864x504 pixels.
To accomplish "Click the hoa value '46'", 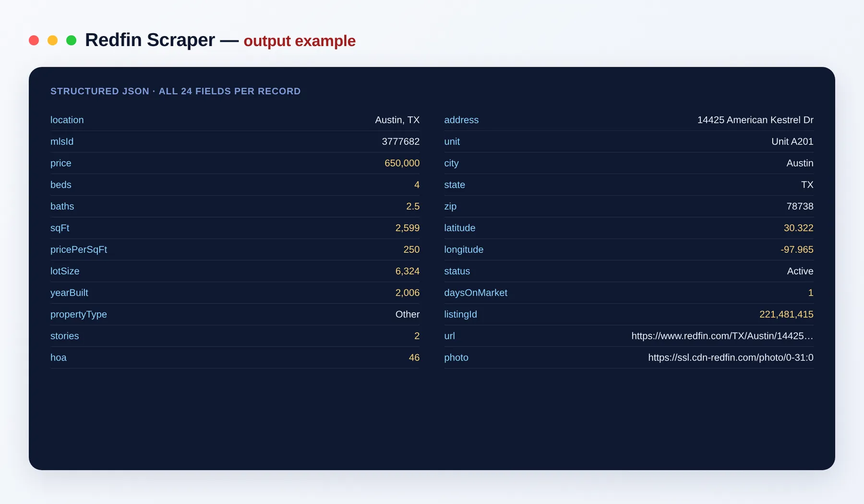I will tap(414, 358).
